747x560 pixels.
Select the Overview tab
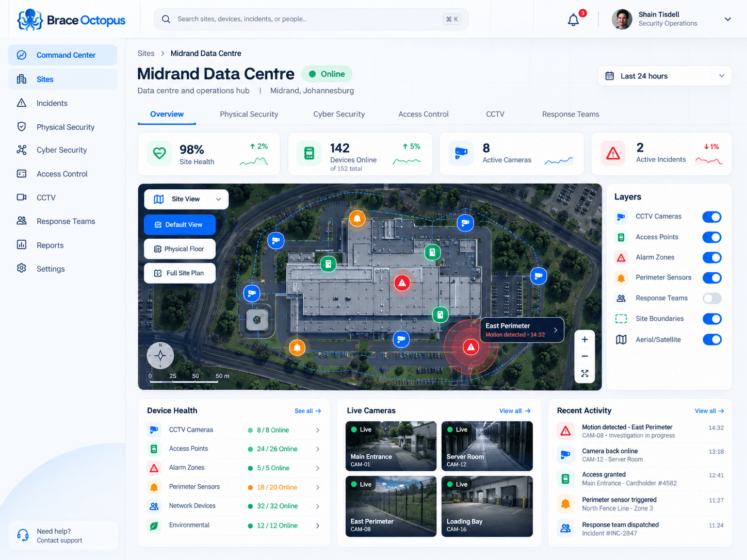[167, 114]
